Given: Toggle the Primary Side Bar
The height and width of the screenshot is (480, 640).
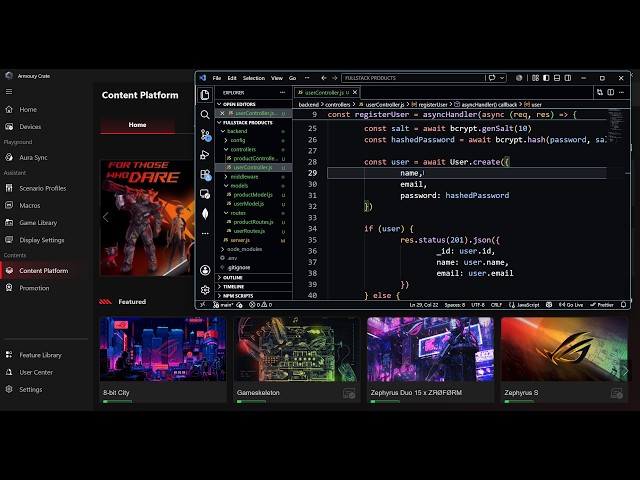Looking at the screenshot, I should click(546, 78).
